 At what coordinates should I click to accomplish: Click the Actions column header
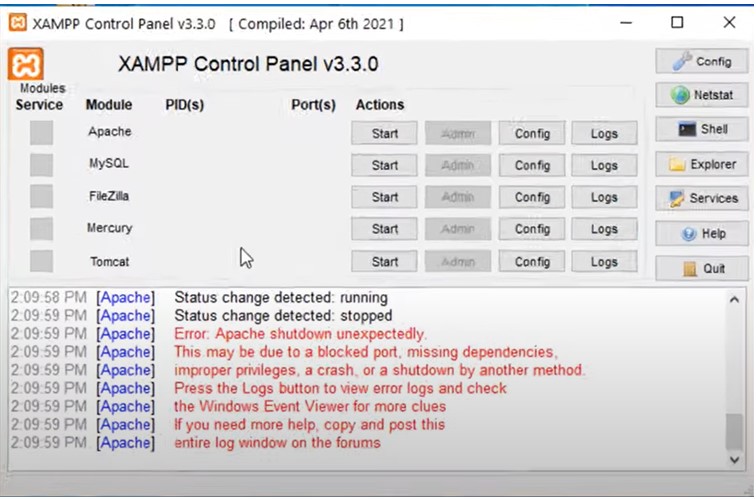(x=380, y=105)
